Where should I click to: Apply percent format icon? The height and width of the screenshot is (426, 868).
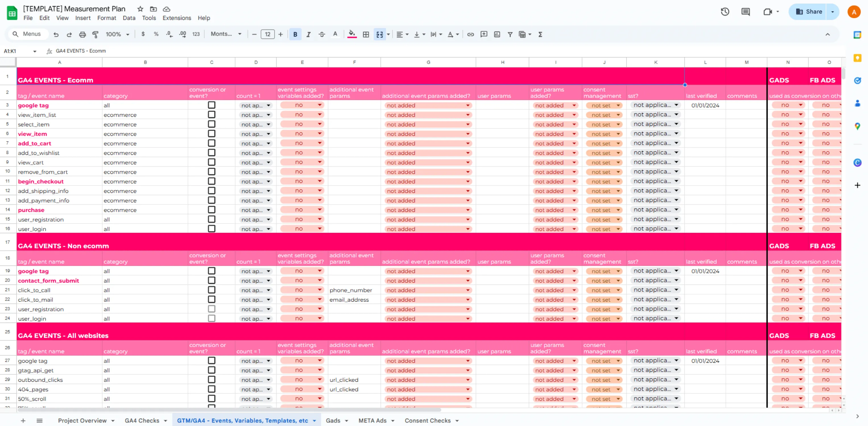156,34
